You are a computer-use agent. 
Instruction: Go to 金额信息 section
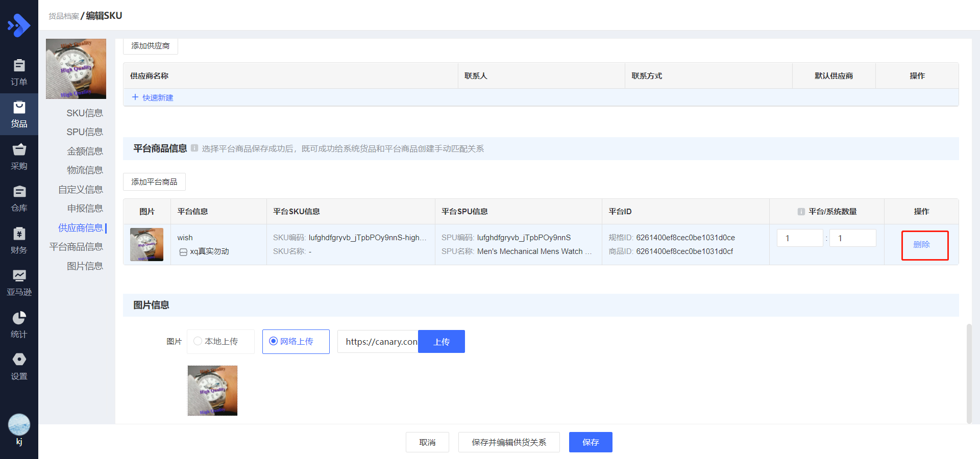85,151
